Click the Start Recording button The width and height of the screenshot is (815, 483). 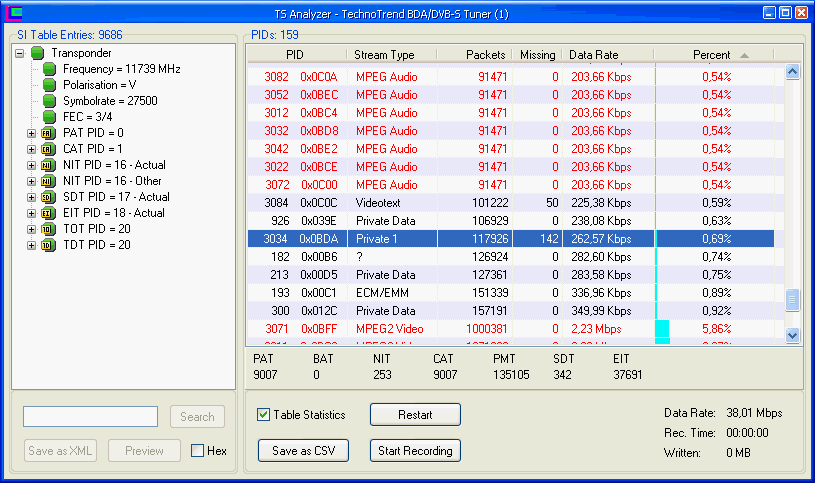(x=415, y=451)
